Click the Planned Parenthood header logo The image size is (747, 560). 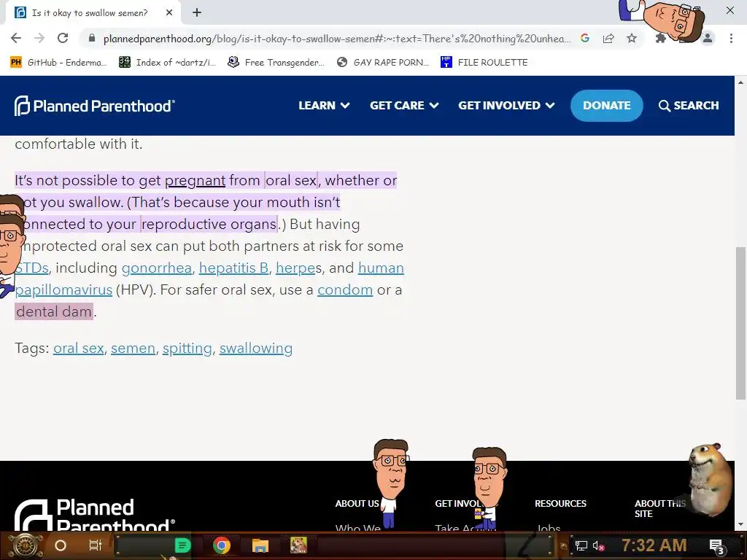pyautogui.click(x=94, y=106)
